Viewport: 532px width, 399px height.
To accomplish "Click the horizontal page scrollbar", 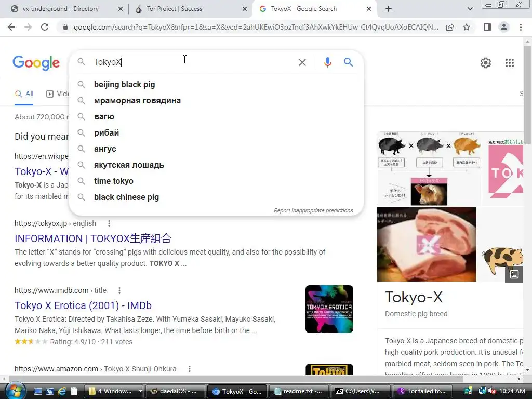I will click(236, 379).
